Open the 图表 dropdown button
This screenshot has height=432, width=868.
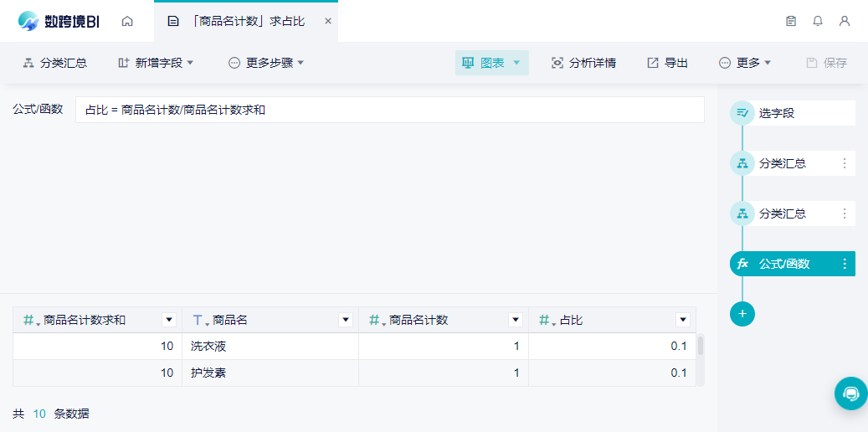pos(491,63)
